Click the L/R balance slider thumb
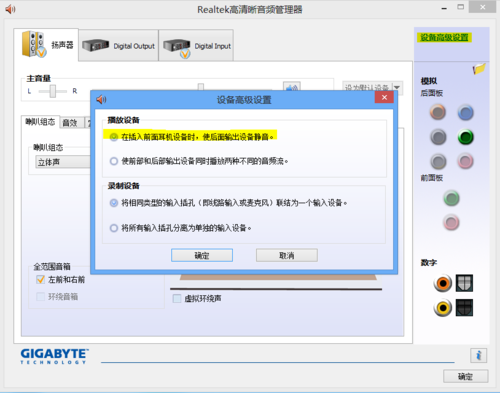The image size is (500, 393). 53,91
